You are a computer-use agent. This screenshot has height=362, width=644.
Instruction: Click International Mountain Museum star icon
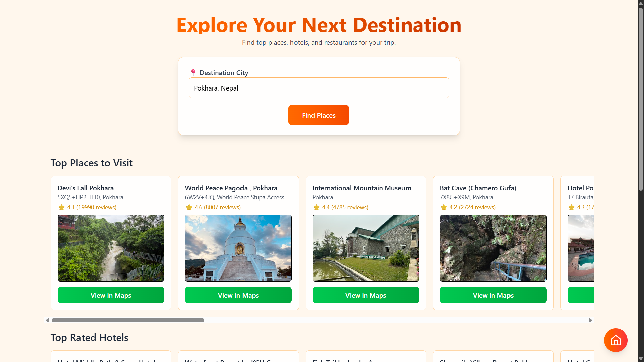pyautogui.click(x=316, y=207)
